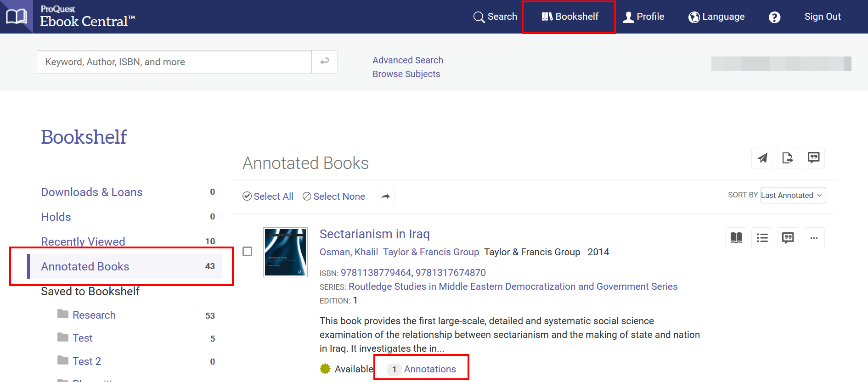The width and height of the screenshot is (868, 382).
Task: Open Advanced Search link
Action: coord(408,60)
